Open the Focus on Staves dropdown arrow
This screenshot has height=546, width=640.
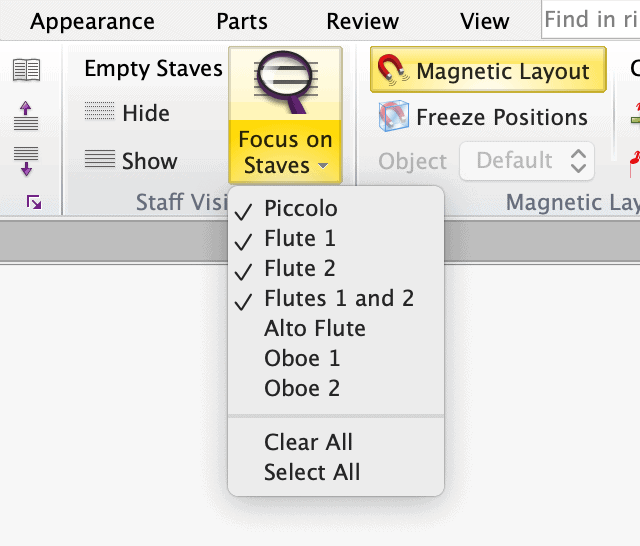323,166
